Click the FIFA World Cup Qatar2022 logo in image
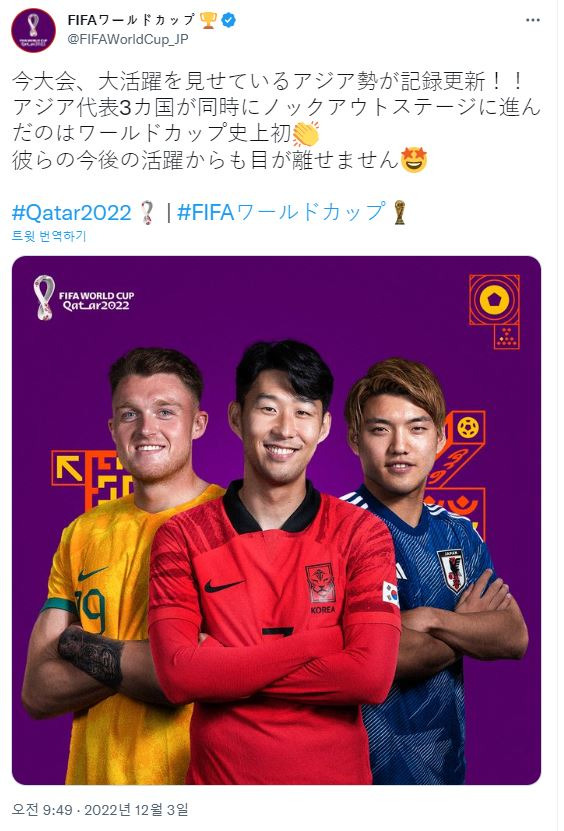Viewport: 564px width, 831px height. point(84,298)
